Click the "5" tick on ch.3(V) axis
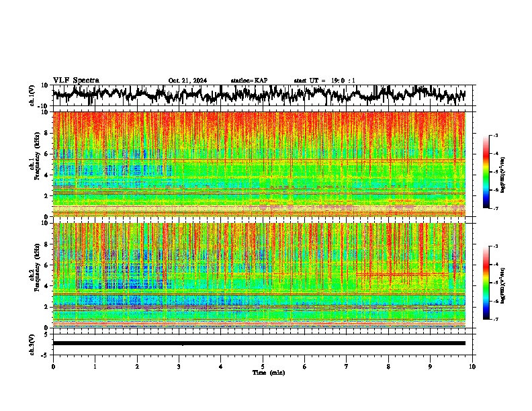Screen dimensions: 532x411 [47, 334]
